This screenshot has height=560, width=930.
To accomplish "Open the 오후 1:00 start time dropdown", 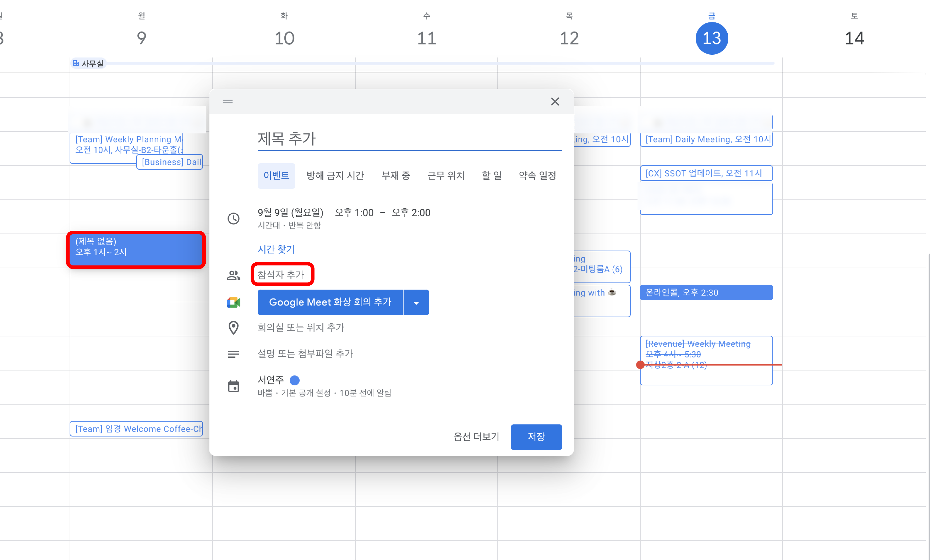I will coord(354,213).
